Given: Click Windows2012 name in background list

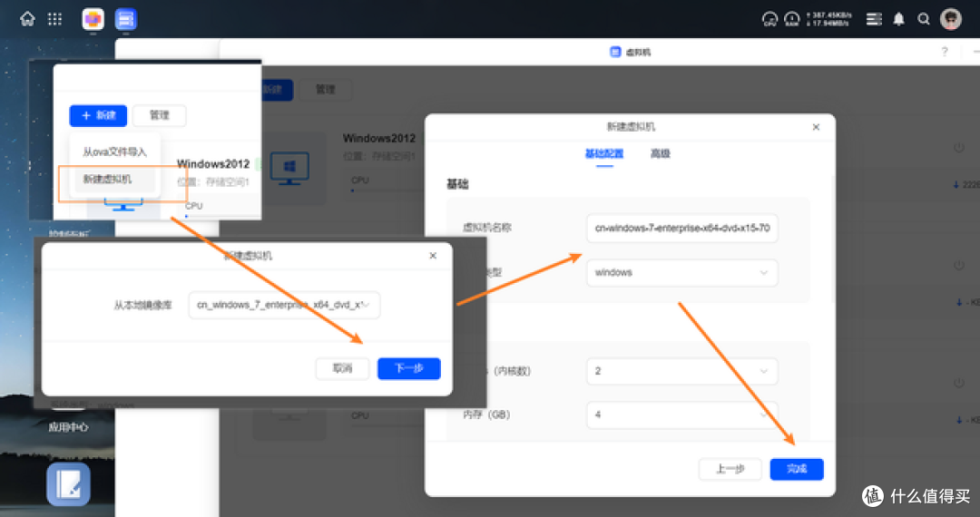Looking at the screenshot, I should [378, 138].
